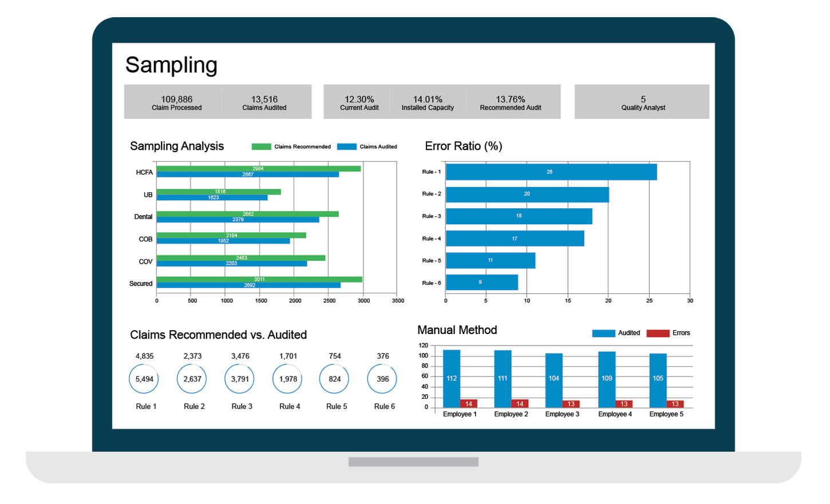Viewport: 830px width, 504px height.
Task: Select the Rule 3 circle gauge 3,791
Action: tap(239, 379)
